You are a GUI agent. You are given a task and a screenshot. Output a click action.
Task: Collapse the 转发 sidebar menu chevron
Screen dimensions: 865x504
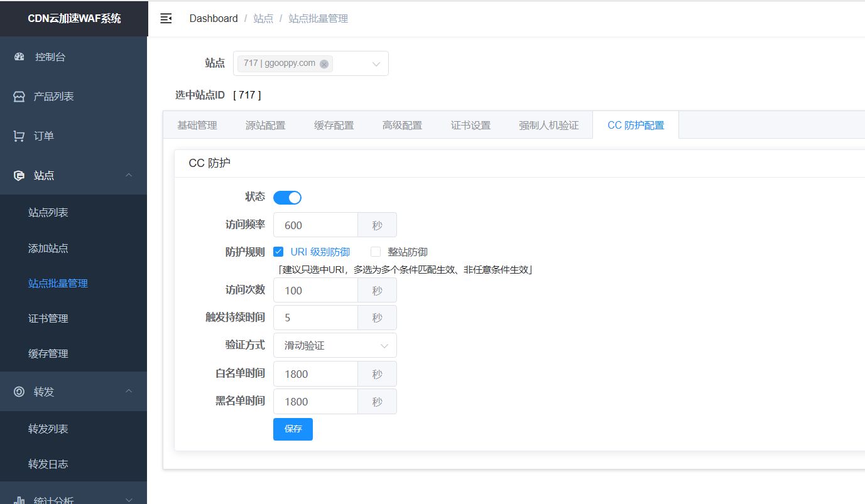tap(129, 392)
